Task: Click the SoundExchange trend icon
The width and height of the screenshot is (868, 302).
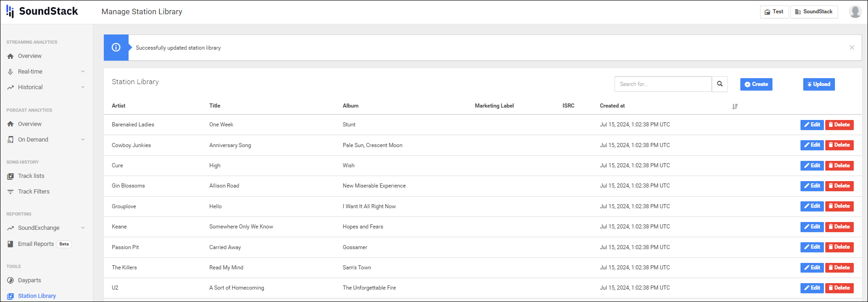Action: (x=10, y=228)
